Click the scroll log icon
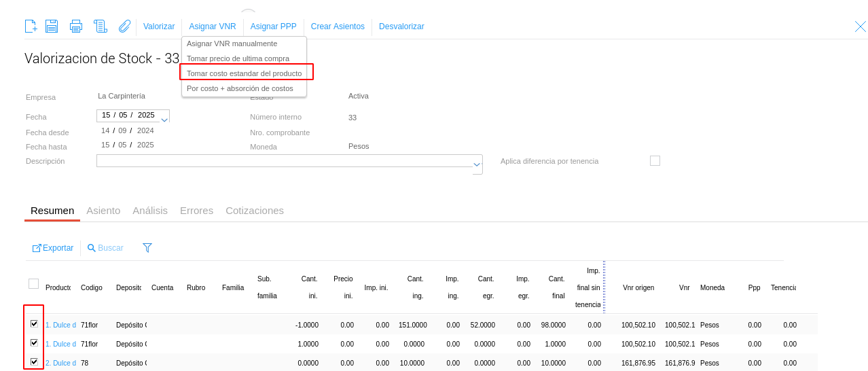The height and width of the screenshot is (371, 868). [x=101, y=26]
